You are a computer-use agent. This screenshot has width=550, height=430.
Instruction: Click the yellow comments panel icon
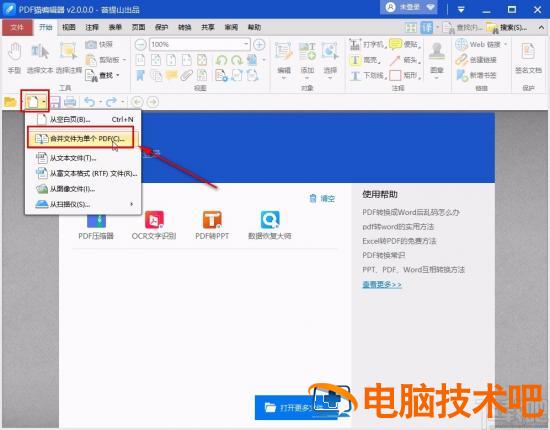click(171, 75)
